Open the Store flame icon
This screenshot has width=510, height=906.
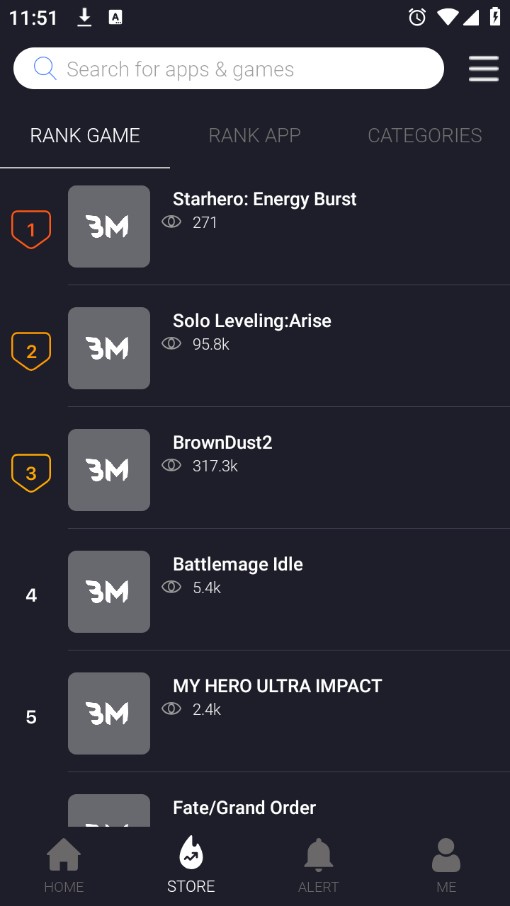pos(191,853)
